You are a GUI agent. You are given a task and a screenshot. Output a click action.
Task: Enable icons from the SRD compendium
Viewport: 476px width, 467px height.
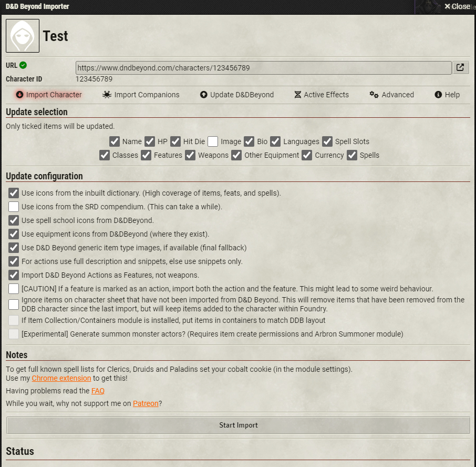(14, 207)
